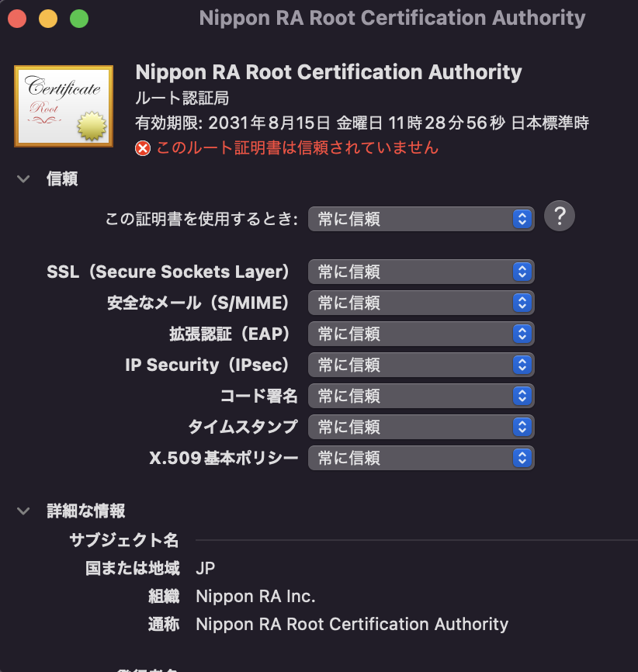Open the help question mark button
Screen dimensions: 638x672
click(559, 216)
